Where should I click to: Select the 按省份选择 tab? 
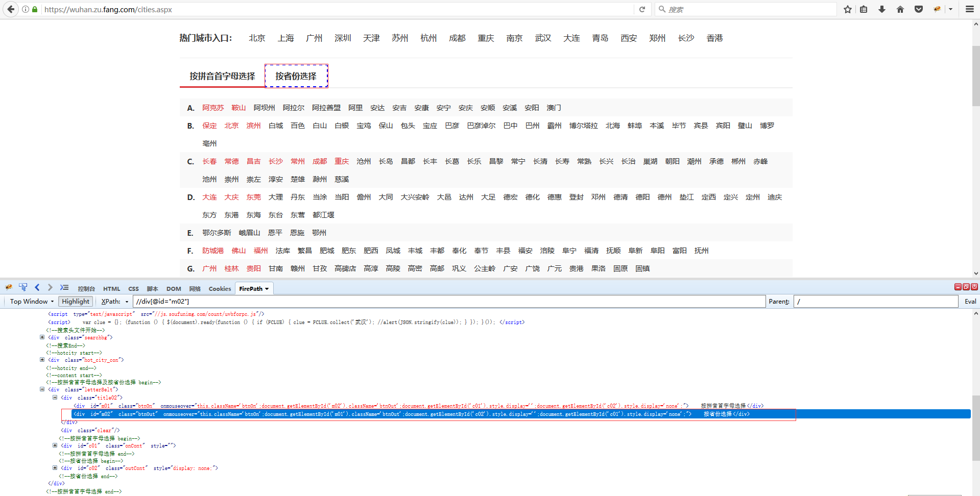pyautogui.click(x=296, y=76)
